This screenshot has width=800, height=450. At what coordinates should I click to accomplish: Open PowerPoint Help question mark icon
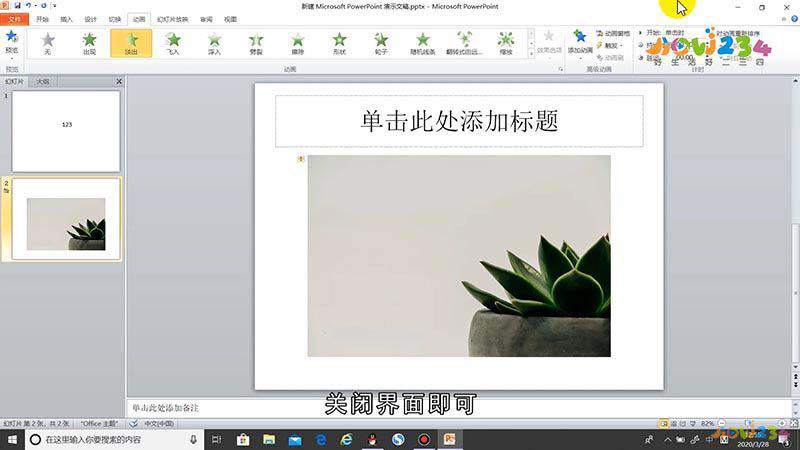pyautogui.click(x=794, y=19)
